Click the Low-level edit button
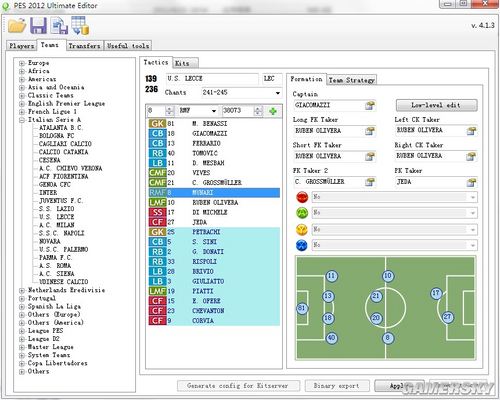500x400 pixels. point(436,105)
